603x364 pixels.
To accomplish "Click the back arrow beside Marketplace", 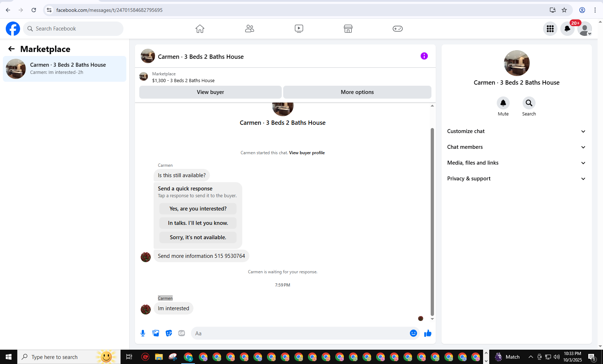I will pos(11,49).
